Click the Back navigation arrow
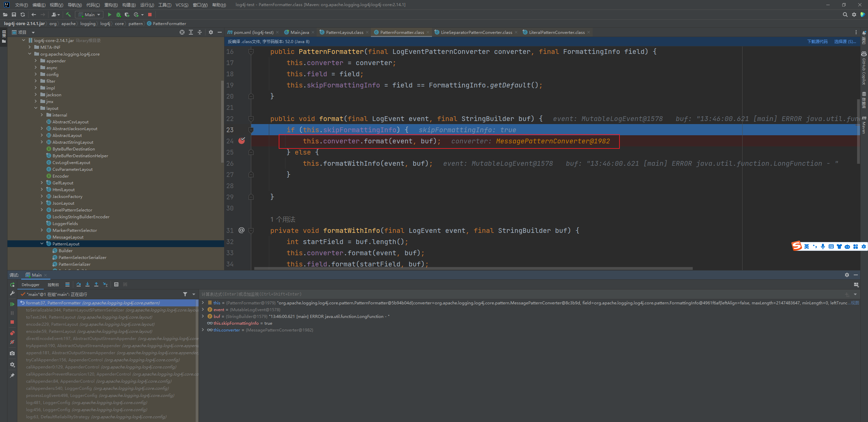 pos(34,15)
